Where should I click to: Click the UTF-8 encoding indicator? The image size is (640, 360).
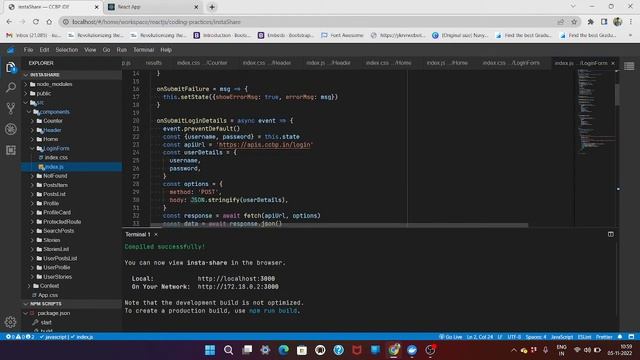(514, 337)
